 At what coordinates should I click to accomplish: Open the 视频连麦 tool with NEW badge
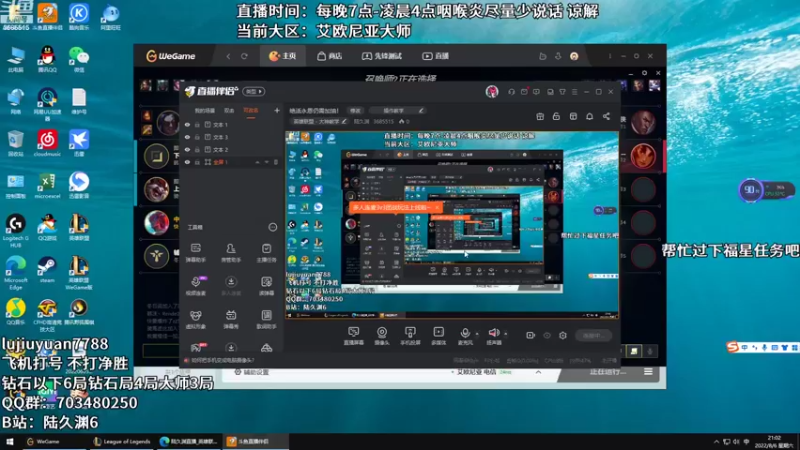[x=196, y=286]
